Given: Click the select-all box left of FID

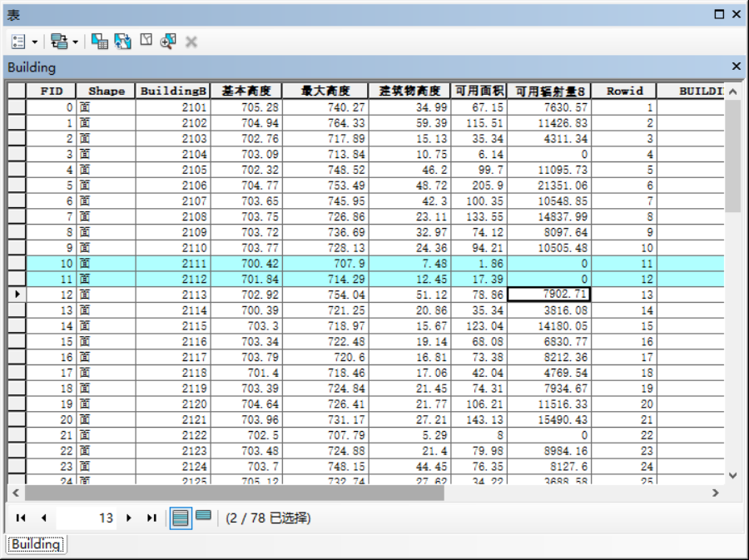Looking at the screenshot, I should [17, 91].
